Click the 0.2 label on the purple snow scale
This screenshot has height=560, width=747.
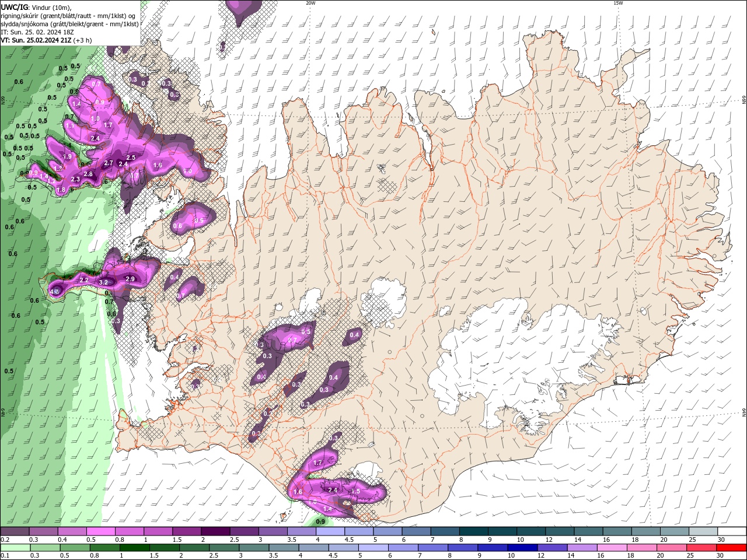tap(4, 540)
